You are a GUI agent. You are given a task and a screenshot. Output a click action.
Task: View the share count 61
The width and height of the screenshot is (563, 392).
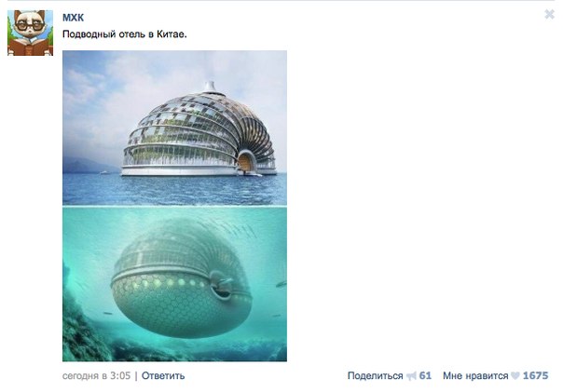[425, 376]
